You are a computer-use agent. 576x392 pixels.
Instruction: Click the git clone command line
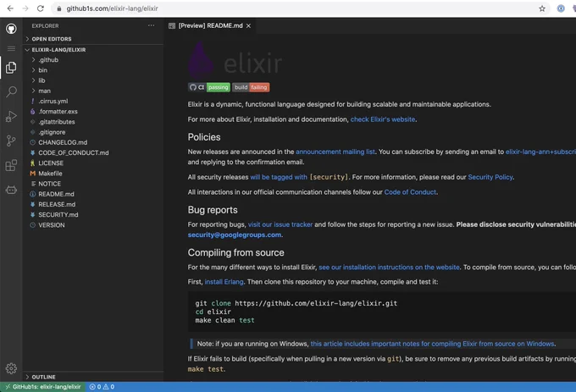pos(296,303)
